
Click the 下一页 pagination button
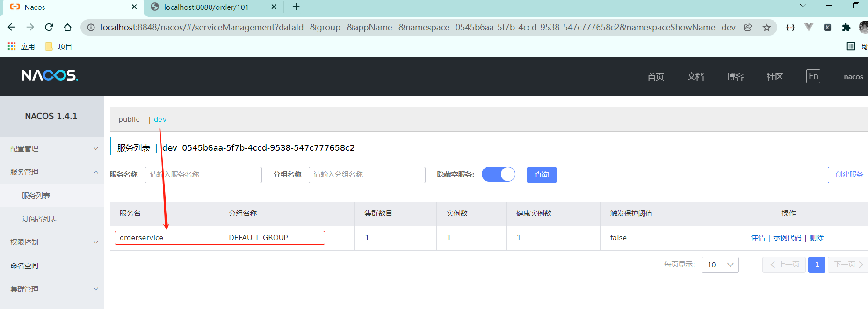(848, 265)
